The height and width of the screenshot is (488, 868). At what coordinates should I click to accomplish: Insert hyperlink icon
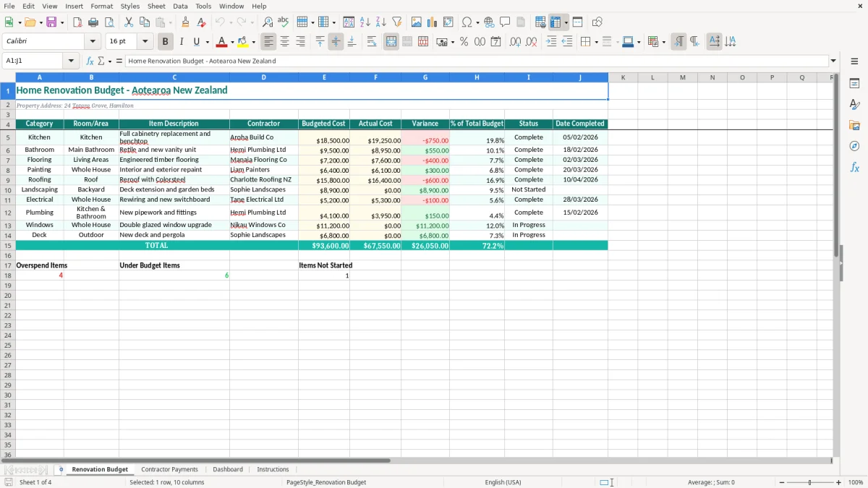coord(489,22)
